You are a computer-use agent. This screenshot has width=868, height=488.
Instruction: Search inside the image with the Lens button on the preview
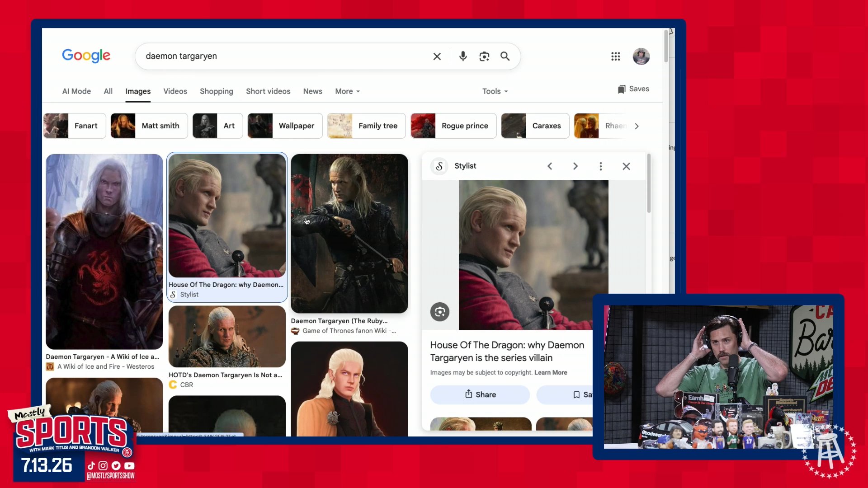440,312
